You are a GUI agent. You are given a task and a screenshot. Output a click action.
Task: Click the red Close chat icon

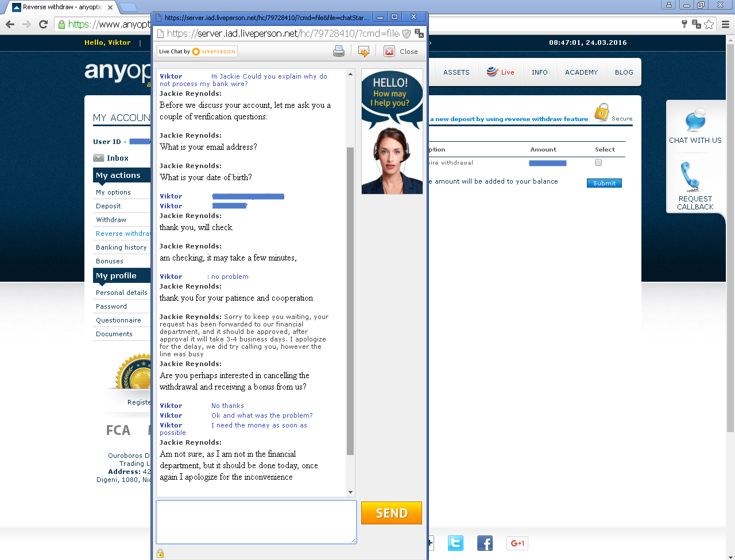click(x=389, y=51)
